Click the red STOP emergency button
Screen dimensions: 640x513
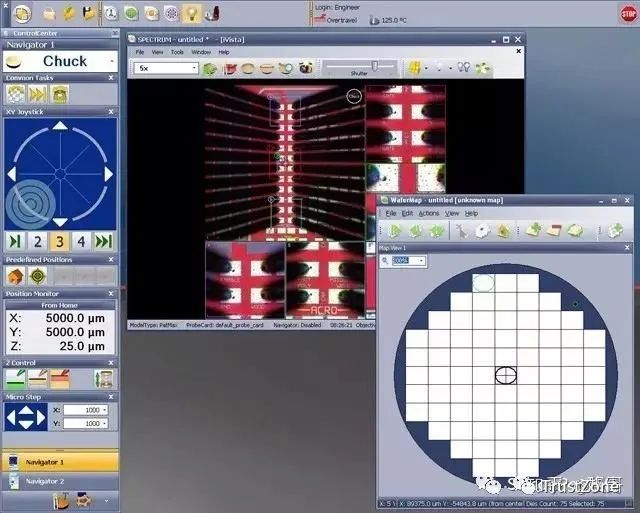point(629,14)
